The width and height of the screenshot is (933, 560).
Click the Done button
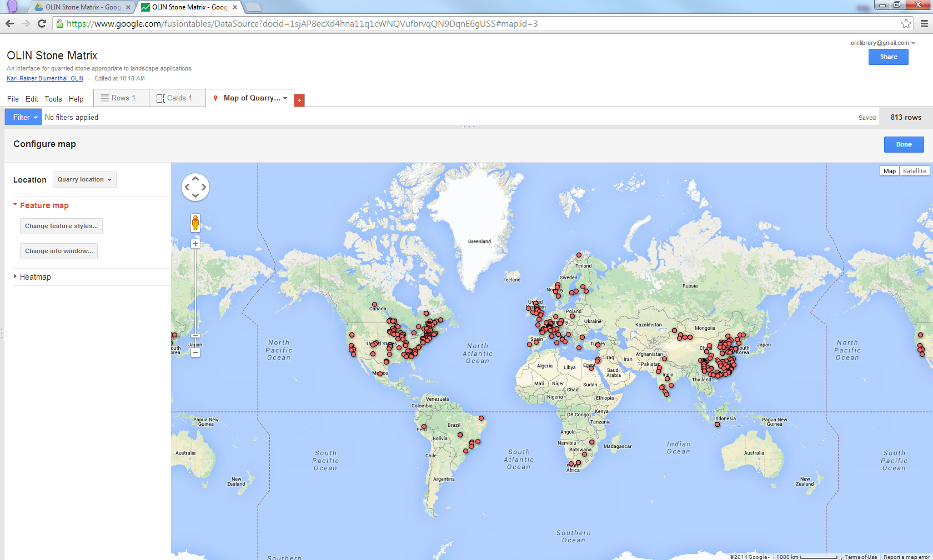[x=904, y=144]
